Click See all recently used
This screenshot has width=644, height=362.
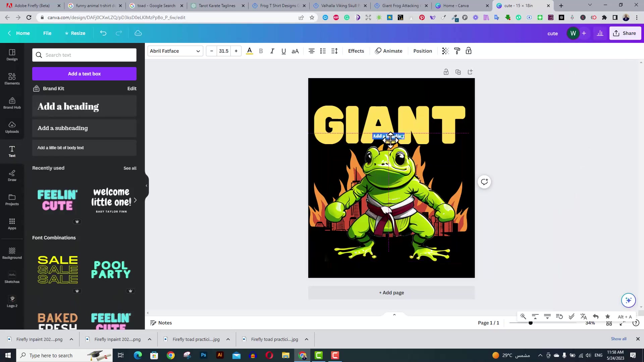[x=130, y=168]
